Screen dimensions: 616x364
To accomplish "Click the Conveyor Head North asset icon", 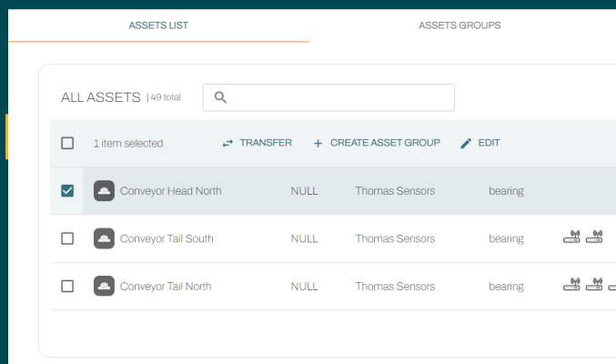I will [105, 191].
